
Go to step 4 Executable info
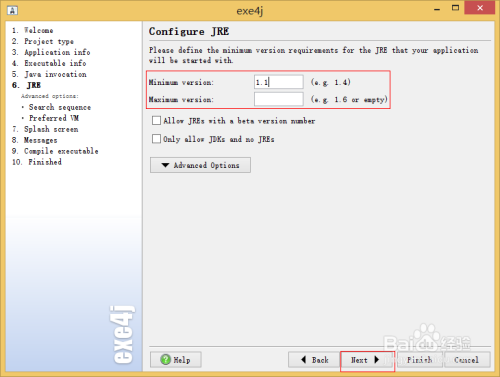pyautogui.click(x=49, y=63)
